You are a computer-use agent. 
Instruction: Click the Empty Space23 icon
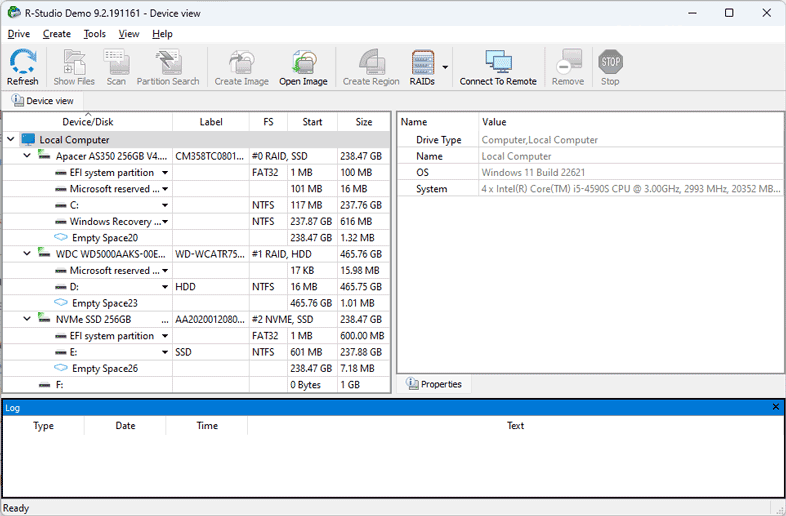pyautogui.click(x=61, y=302)
